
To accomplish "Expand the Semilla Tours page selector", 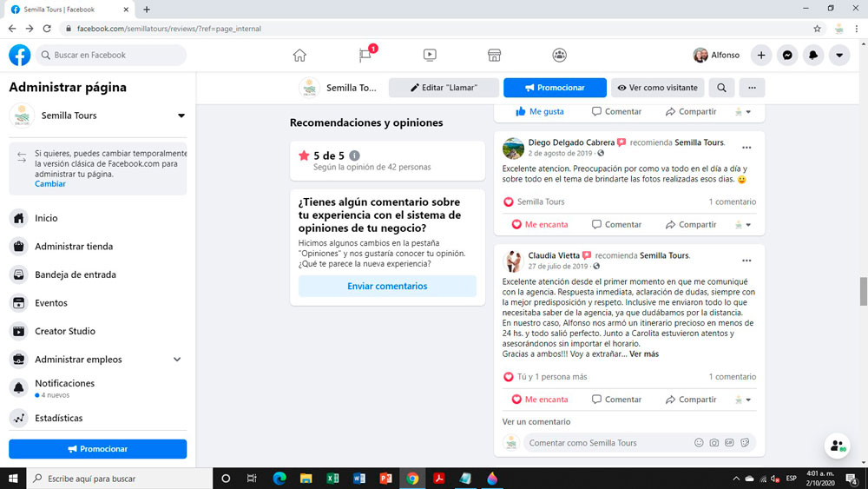I will coord(181,116).
